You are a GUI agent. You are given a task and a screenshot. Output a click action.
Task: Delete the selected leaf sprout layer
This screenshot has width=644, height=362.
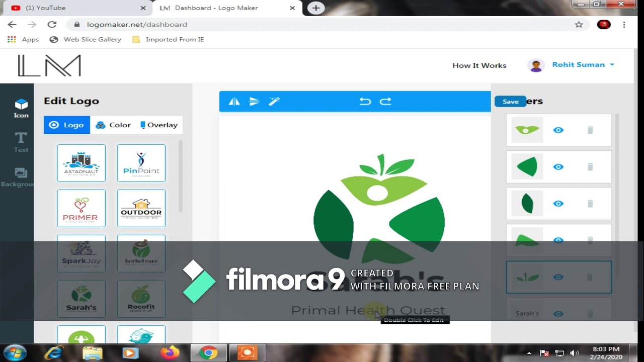590,277
